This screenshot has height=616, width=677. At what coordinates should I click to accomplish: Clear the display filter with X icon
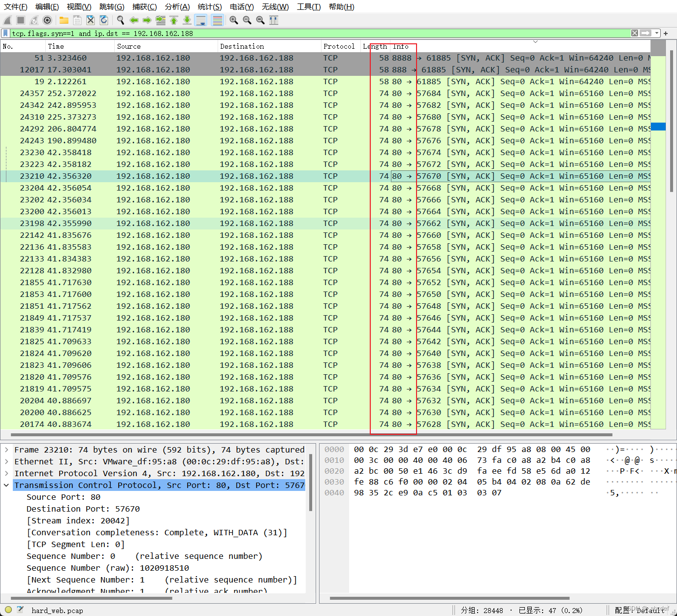(635, 33)
